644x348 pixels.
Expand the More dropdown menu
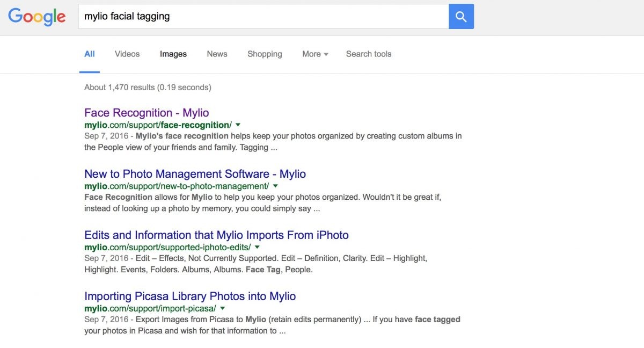(315, 54)
